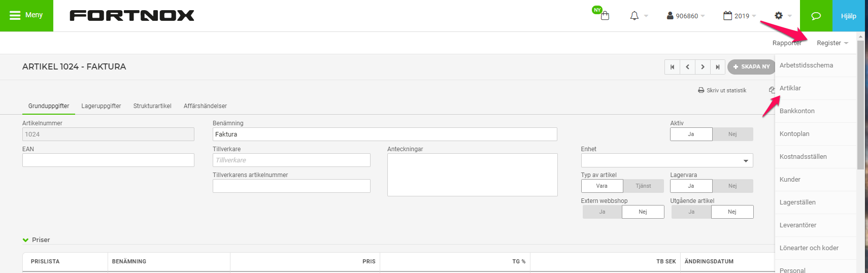The image size is (868, 273).
Task: Click the page vertical scrollbar
Action: click(860, 104)
